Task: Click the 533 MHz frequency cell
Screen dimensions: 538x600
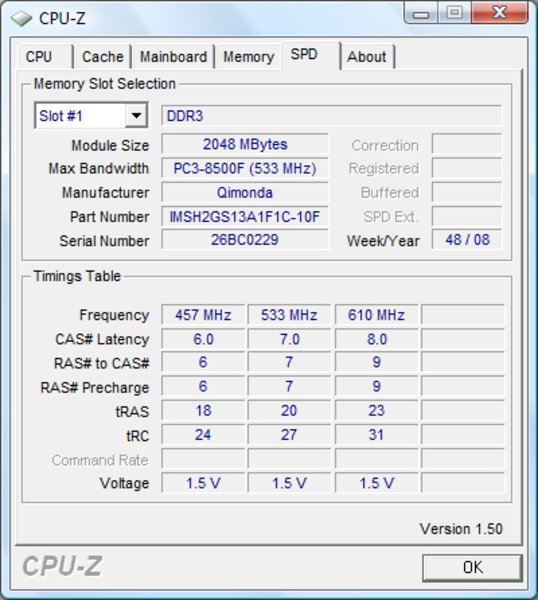Action: pos(289,315)
